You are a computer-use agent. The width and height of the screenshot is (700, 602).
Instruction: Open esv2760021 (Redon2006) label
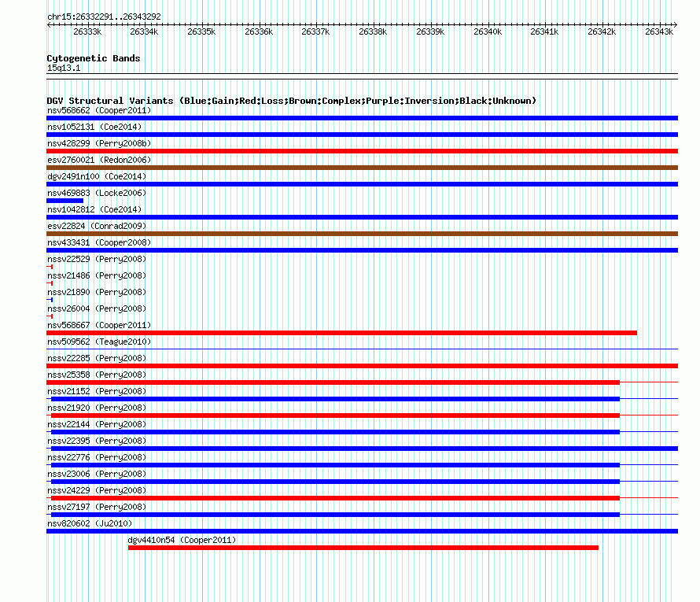pos(99,160)
